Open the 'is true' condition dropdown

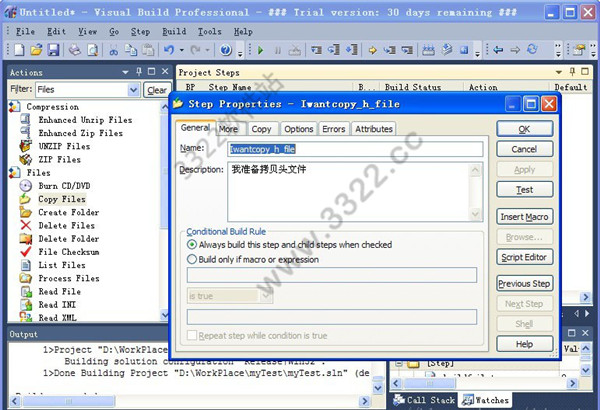click(266, 296)
